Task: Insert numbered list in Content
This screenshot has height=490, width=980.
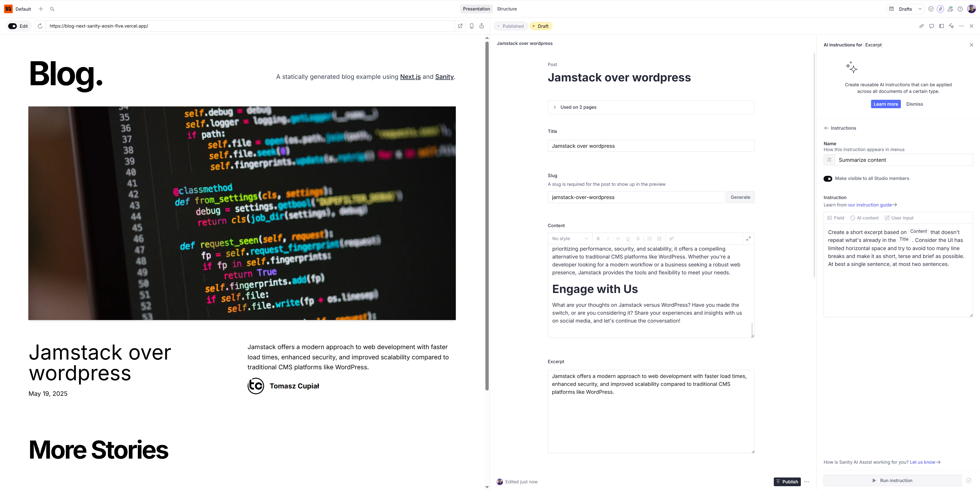Action: [x=660, y=239]
